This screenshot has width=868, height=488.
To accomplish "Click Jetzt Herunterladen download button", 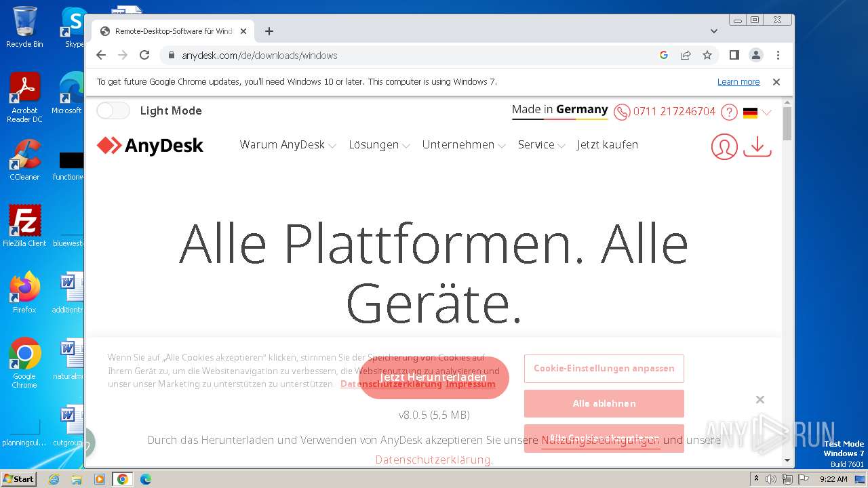I will pyautogui.click(x=434, y=378).
